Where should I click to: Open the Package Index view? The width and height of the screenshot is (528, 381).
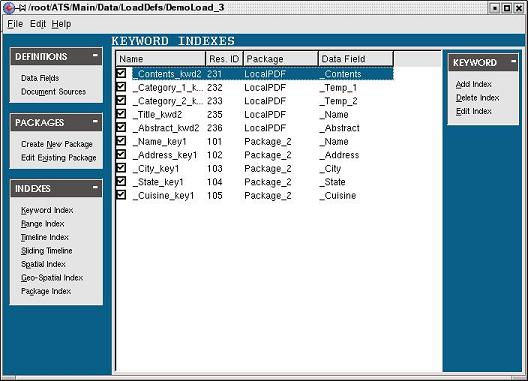(x=46, y=291)
